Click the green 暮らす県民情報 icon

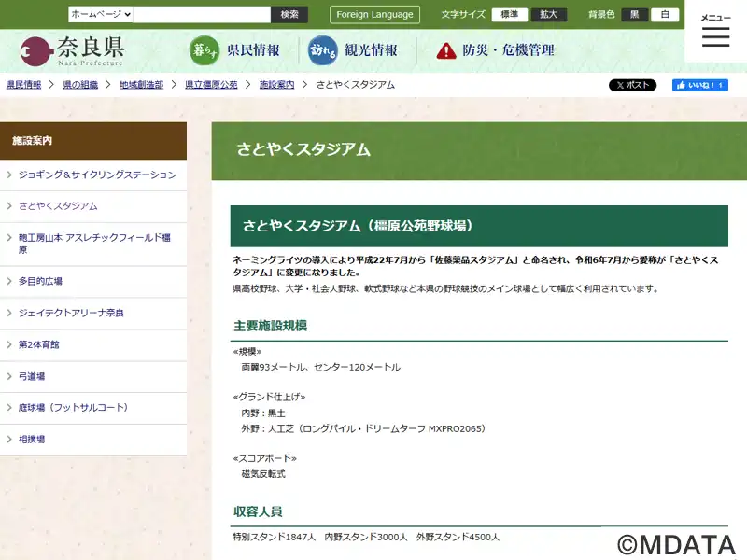(x=204, y=50)
